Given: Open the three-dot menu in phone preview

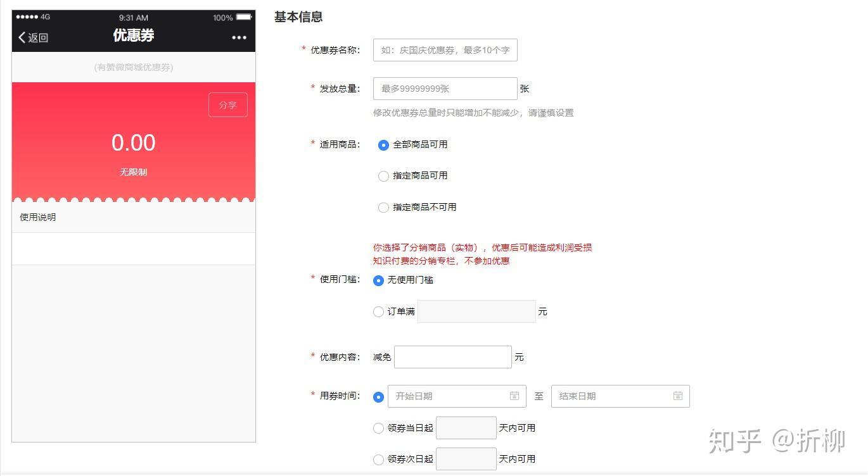Looking at the screenshot, I should click(x=239, y=37).
